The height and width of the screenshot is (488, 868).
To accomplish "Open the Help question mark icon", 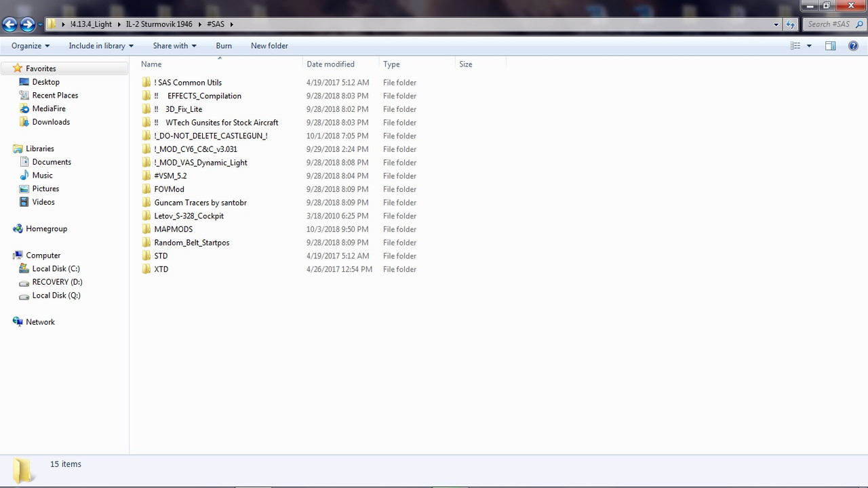I will click(853, 46).
